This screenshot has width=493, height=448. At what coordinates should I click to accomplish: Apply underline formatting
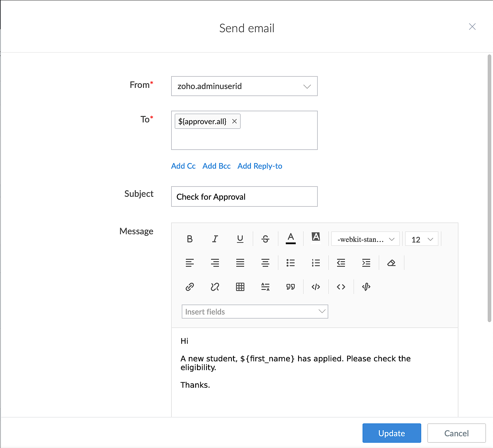coord(240,239)
